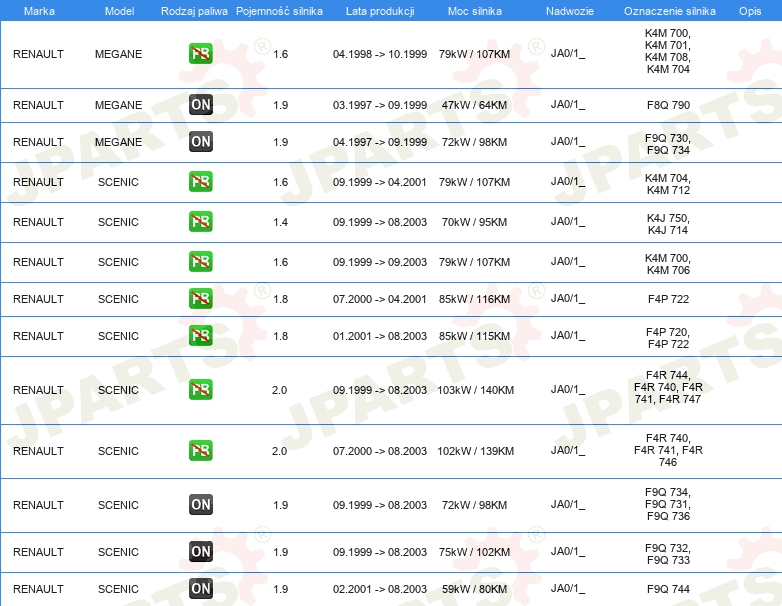Click power value 85kW / 116KM
Viewport: 782px width, 606px height.
474,299
